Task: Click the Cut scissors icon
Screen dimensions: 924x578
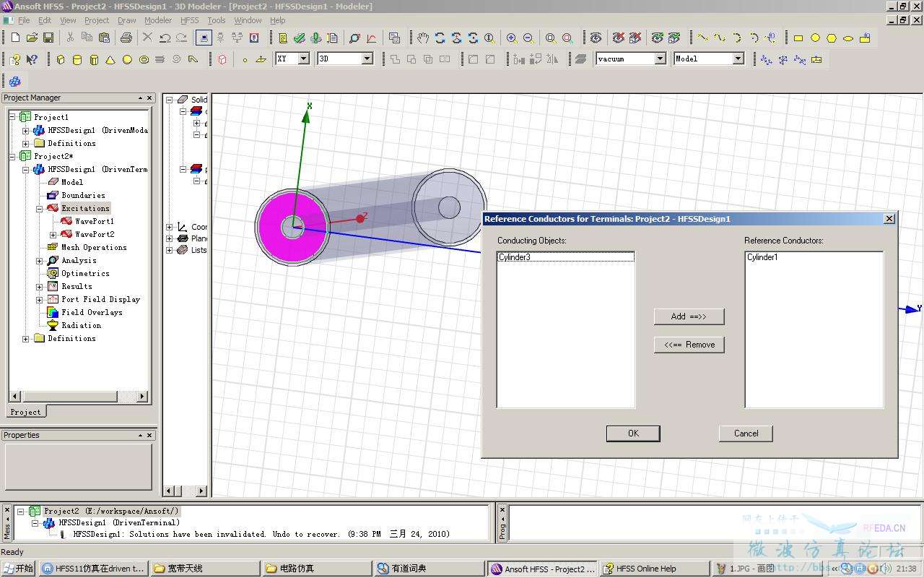Action: click(70, 38)
